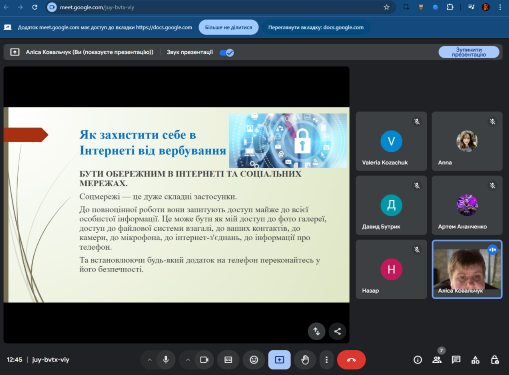Toggle the 'Звук презентації' switch
Viewport: 509px width, 375px height.
[x=227, y=52]
